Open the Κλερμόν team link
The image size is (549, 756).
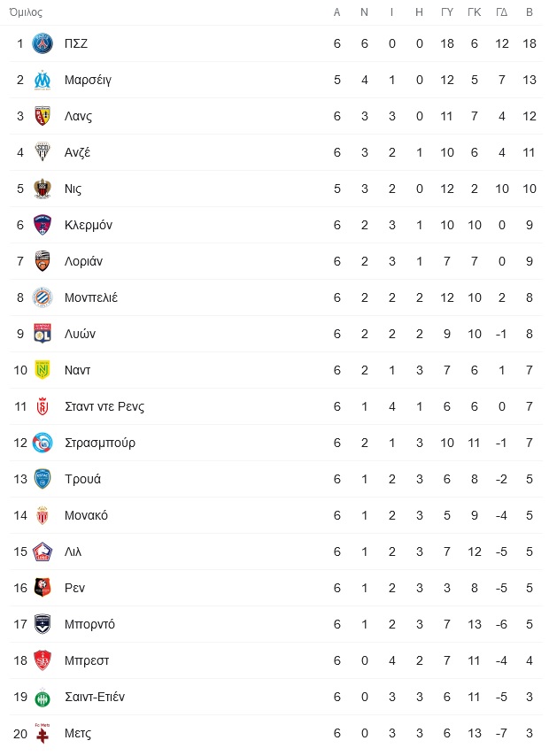coord(89,225)
